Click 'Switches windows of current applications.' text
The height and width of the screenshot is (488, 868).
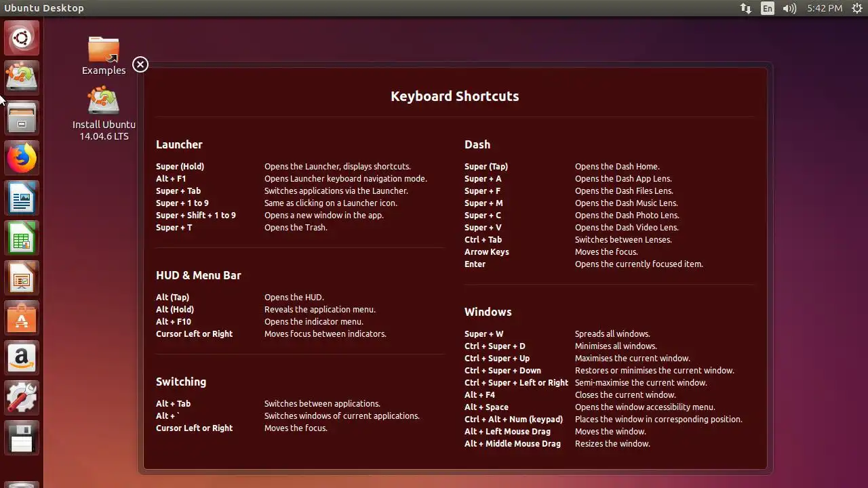pos(342,416)
